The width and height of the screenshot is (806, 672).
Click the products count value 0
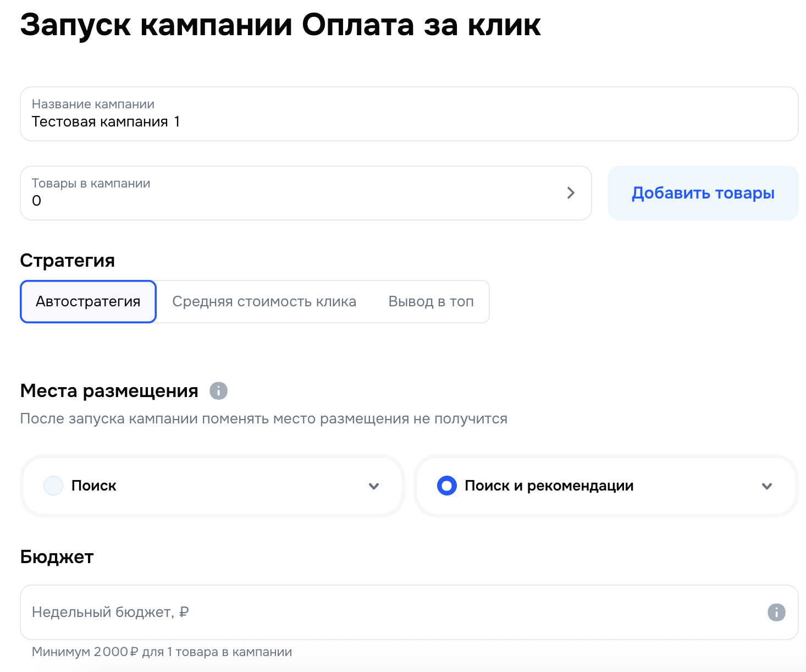(37, 201)
